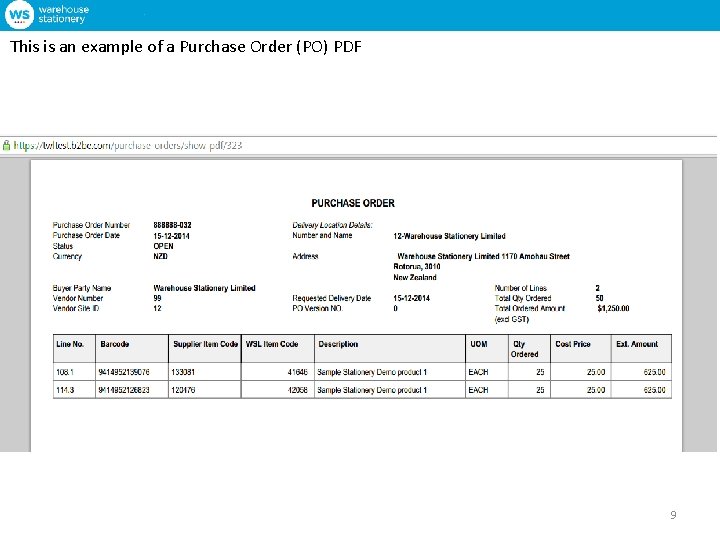The image size is (720, 540).
Task: Select New Zealand address line
Action: 415,277
